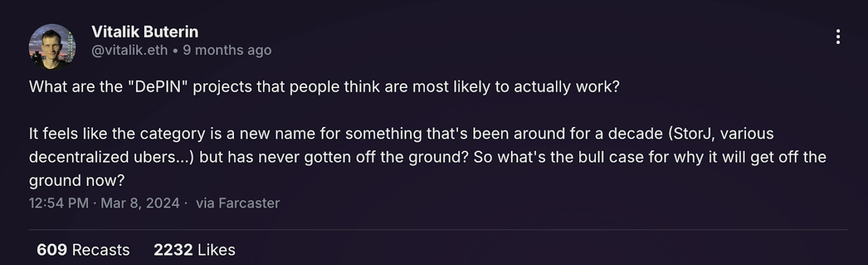Screen dimensions: 868x265
Task: Open the Vitalik Buterin display name link
Action: 145,32
